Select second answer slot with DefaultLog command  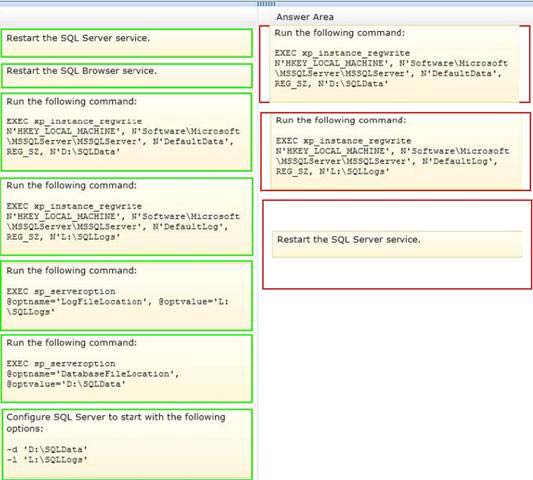pyautogui.click(x=396, y=152)
